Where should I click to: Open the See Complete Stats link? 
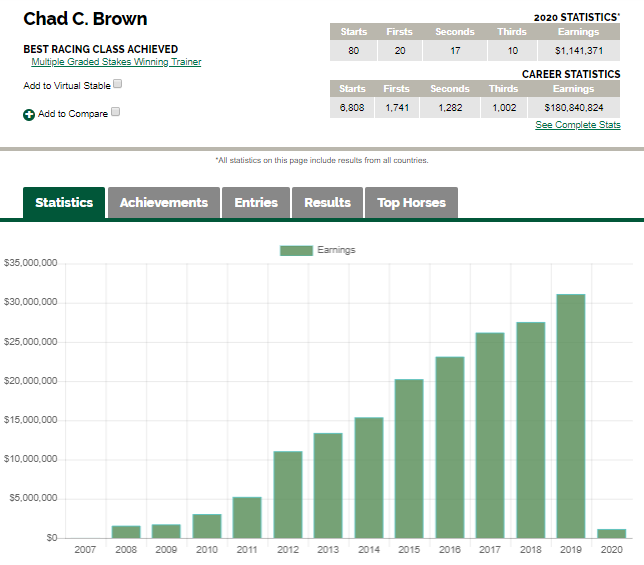(578, 125)
